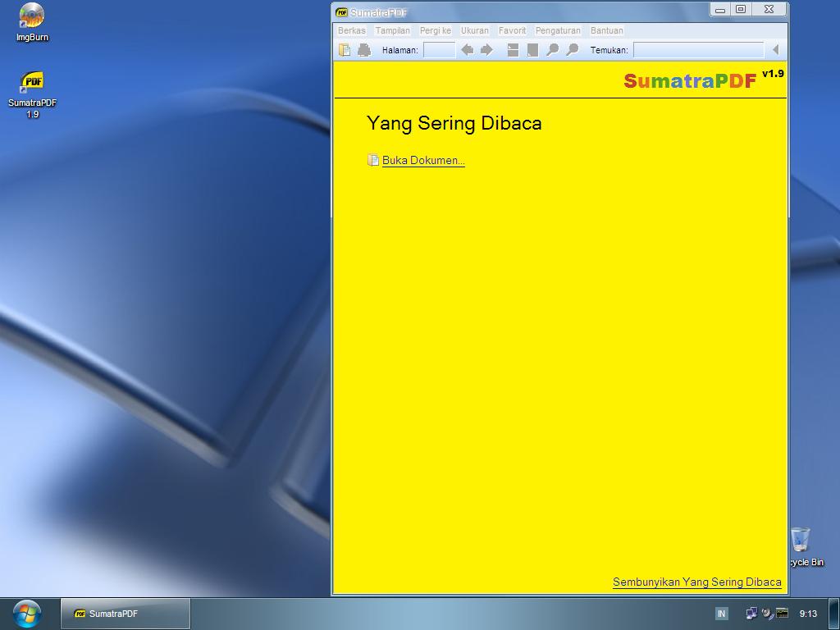Click Sembunyikan Yang Sering Dibaca link

coord(697,582)
